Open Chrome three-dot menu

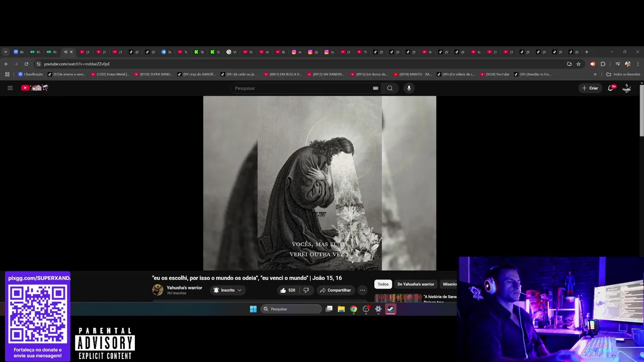638,64
